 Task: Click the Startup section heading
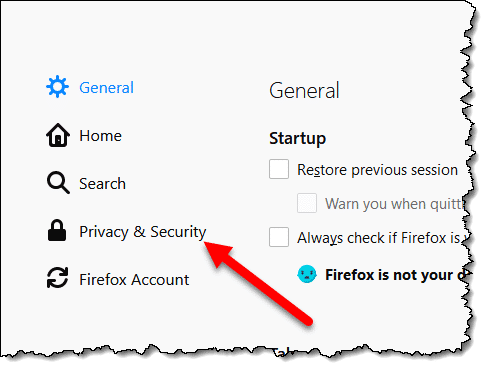tap(297, 138)
